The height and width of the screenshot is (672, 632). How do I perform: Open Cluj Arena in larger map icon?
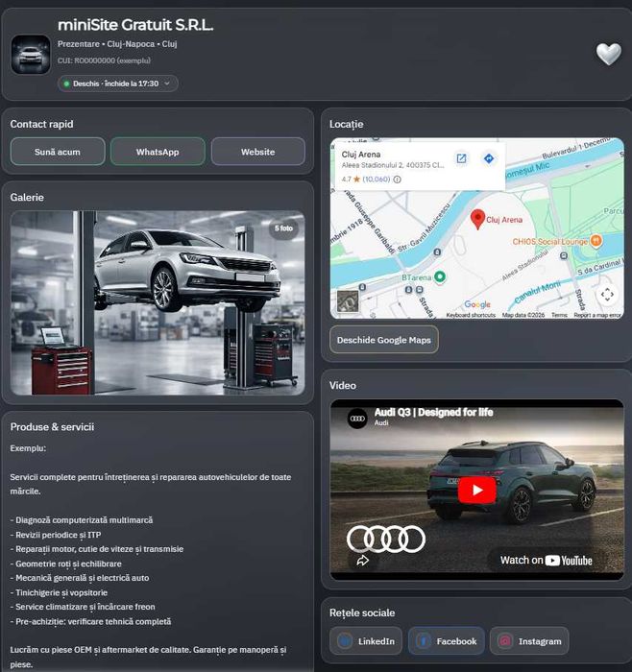click(x=461, y=158)
